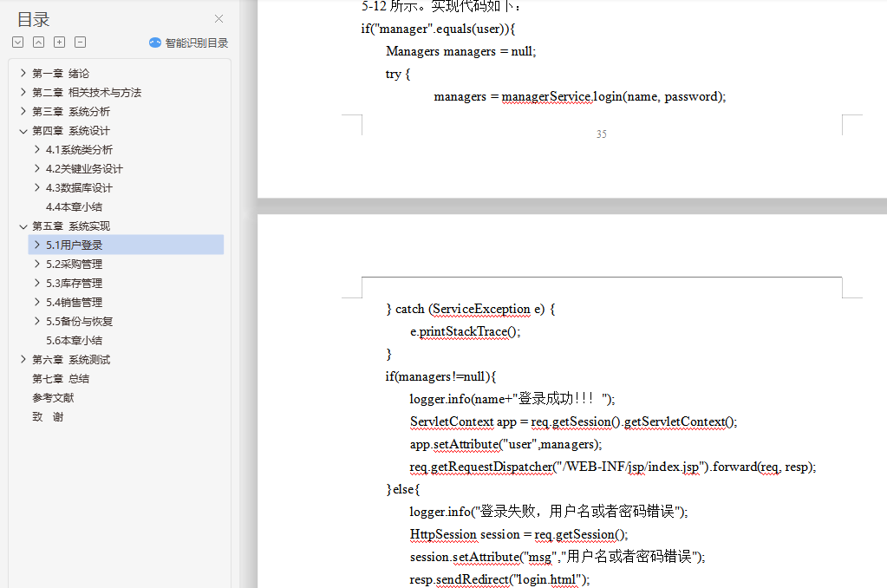887x588 pixels.
Task: Click the collapse-all outline levels icon
Action: click(x=38, y=42)
